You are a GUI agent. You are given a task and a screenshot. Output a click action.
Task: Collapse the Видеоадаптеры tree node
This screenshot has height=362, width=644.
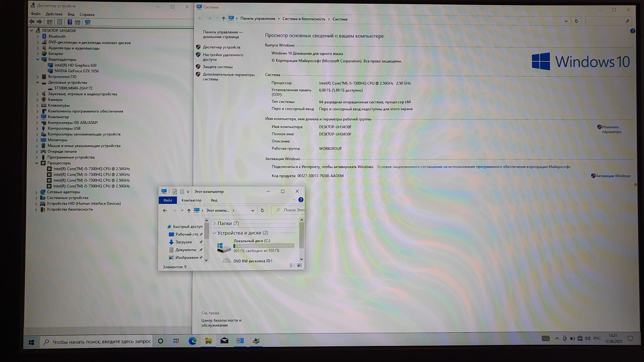[x=38, y=59]
